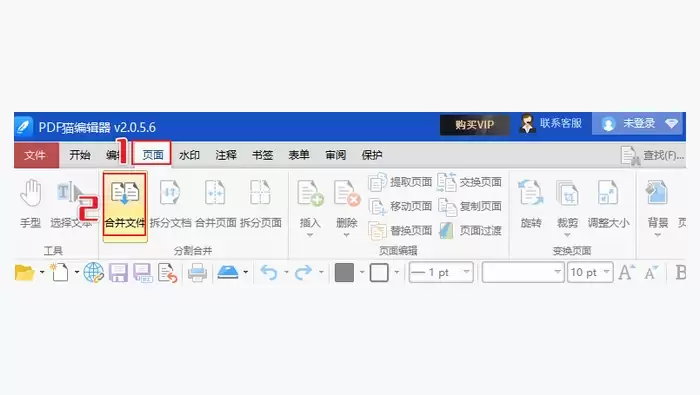Click the Redo arrow icon
Screen dimensions: 700x395
(304, 272)
